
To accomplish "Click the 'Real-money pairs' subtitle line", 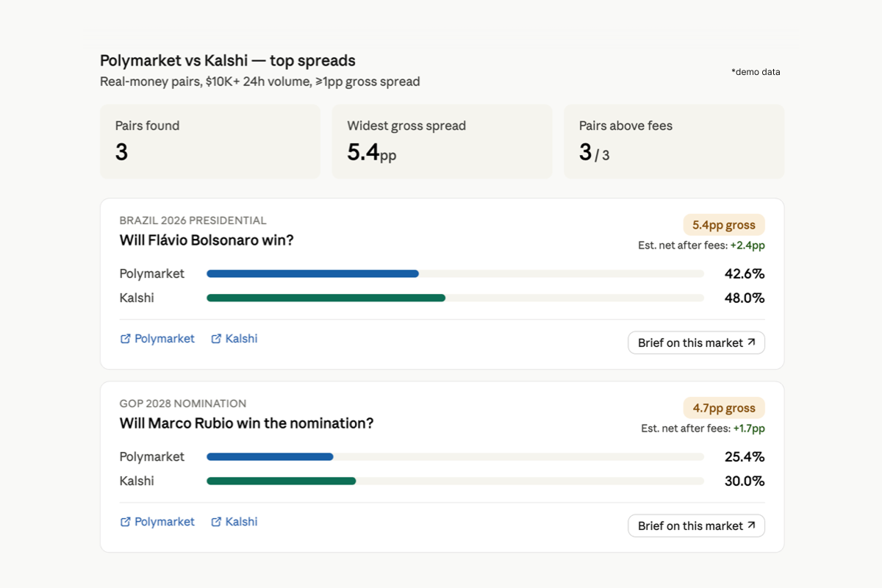I will click(260, 82).
